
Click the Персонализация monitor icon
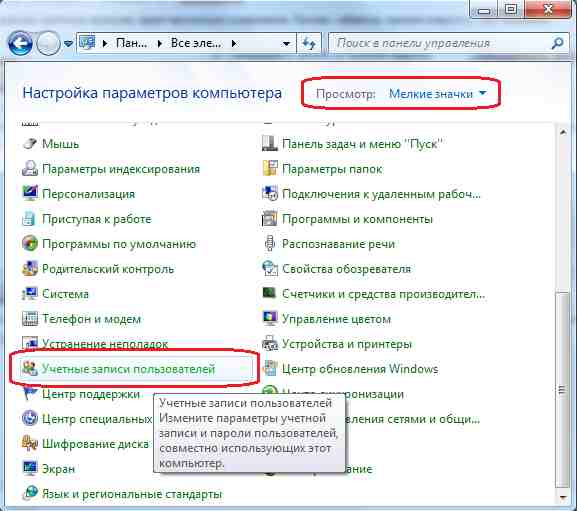coord(29,194)
